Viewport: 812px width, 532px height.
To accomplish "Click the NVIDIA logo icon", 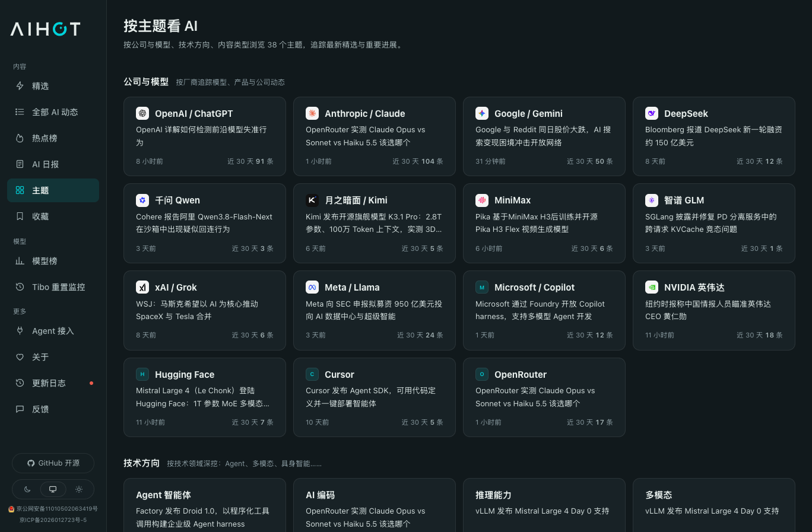I will (652, 288).
